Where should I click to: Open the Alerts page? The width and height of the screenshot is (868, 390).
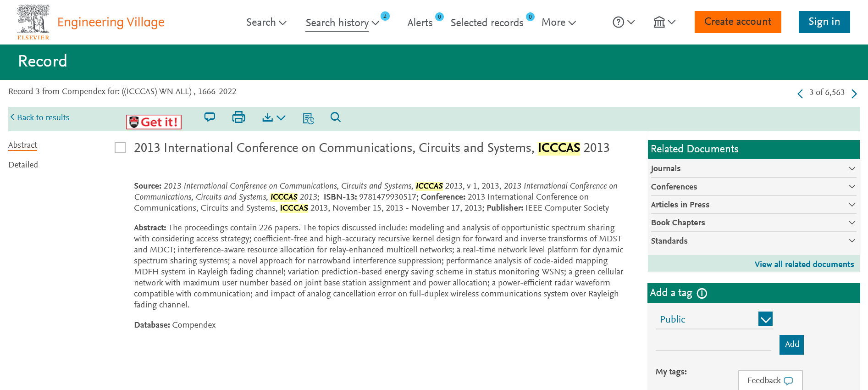(420, 22)
